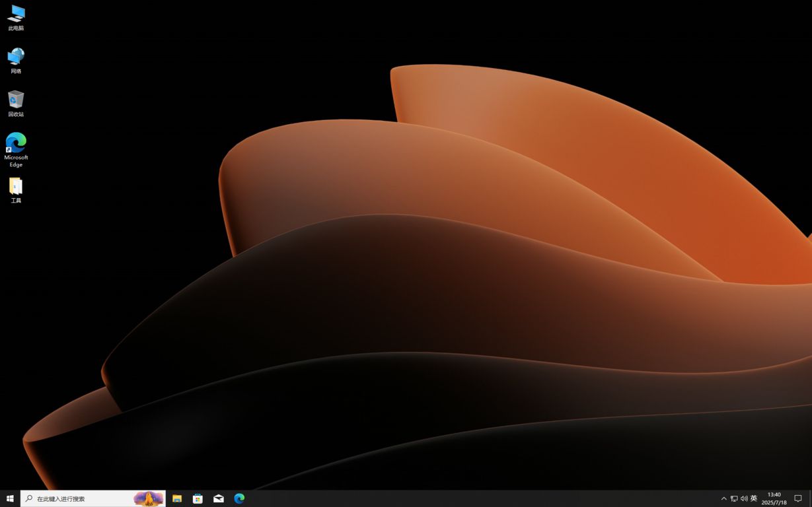Open the clock and calendar flyout

(774, 498)
